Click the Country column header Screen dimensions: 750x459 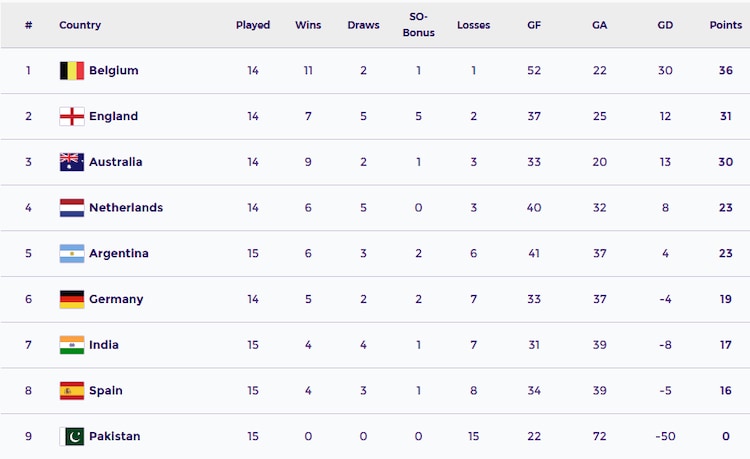tap(80, 25)
